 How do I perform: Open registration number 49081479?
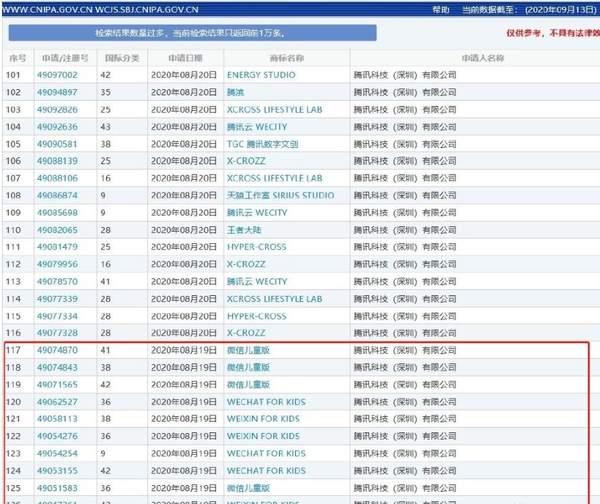pos(57,247)
